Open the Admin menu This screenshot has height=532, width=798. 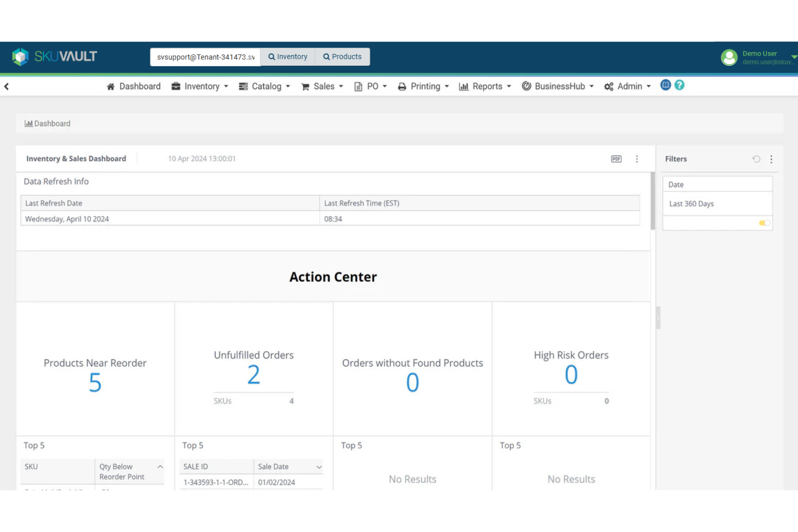[627, 86]
